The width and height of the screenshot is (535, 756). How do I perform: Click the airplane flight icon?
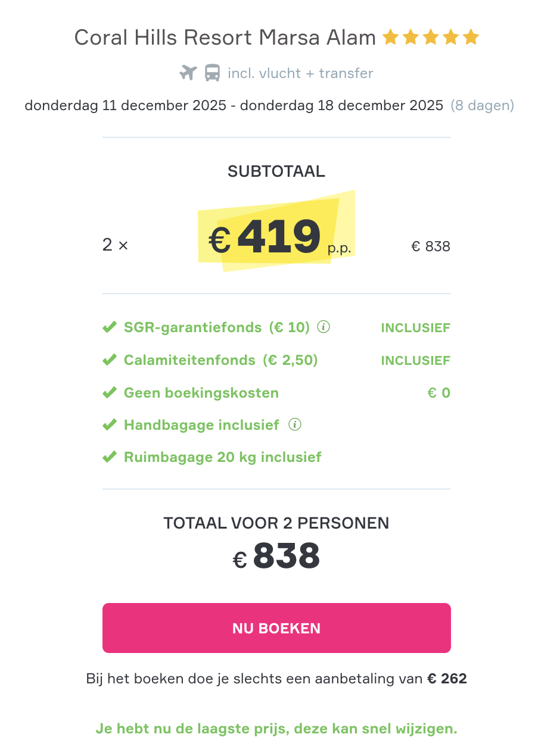pos(188,73)
